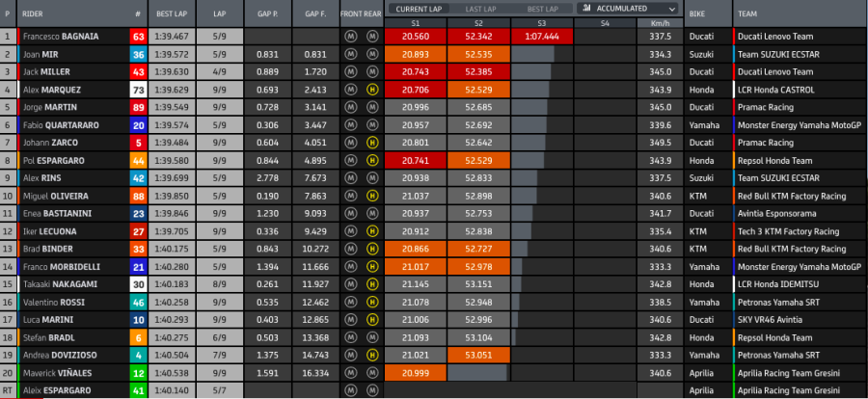Switch sector view to Last Lap
868x399 pixels.
coord(478,9)
